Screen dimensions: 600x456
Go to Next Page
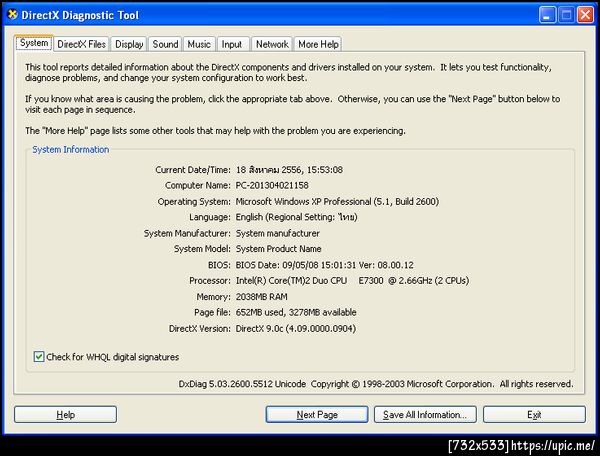317,414
